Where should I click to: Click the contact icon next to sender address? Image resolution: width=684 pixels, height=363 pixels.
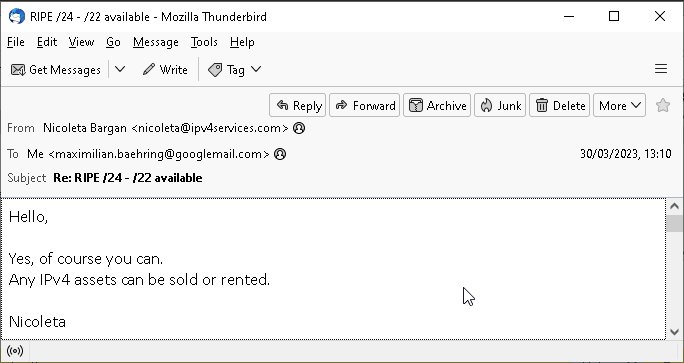click(299, 128)
